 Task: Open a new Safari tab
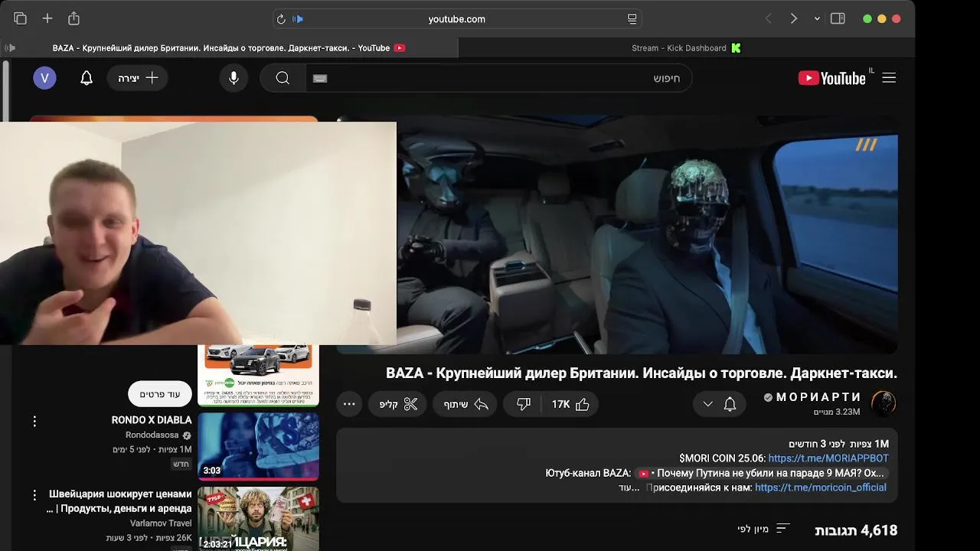[x=47, y=18]
